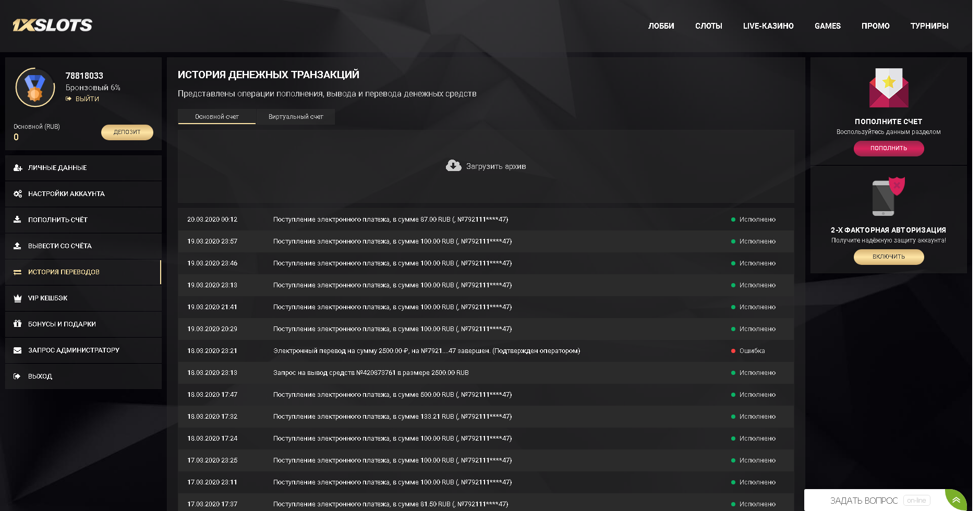980x511 pixels.
Task: Click ВЫХОД in the sidebar
Action: (83, 376)
